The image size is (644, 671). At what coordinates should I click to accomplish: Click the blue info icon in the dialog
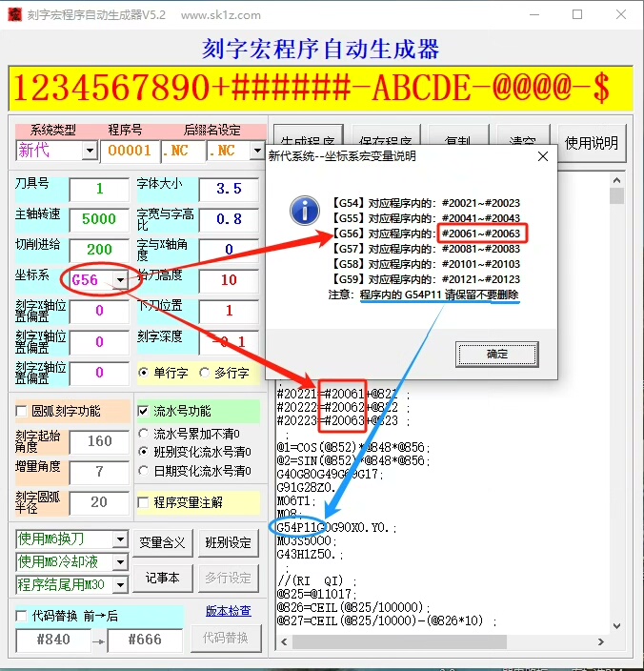tap(305, 211)
